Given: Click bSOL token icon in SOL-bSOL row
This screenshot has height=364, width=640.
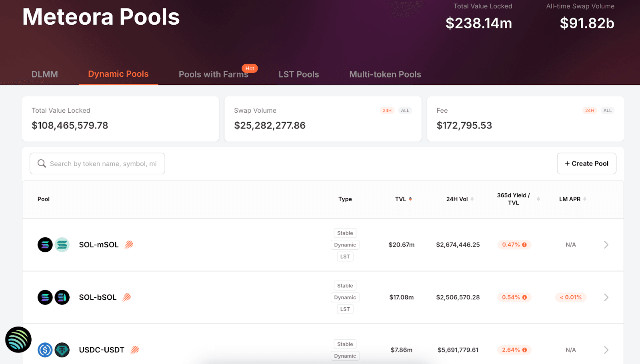Looking at the screenshot, I should pyautogui.click(x=62, y=297).
